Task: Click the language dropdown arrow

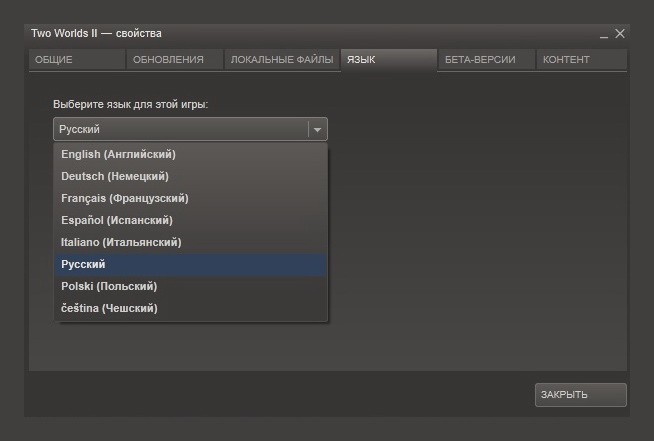Action: [x=317, y=129]
